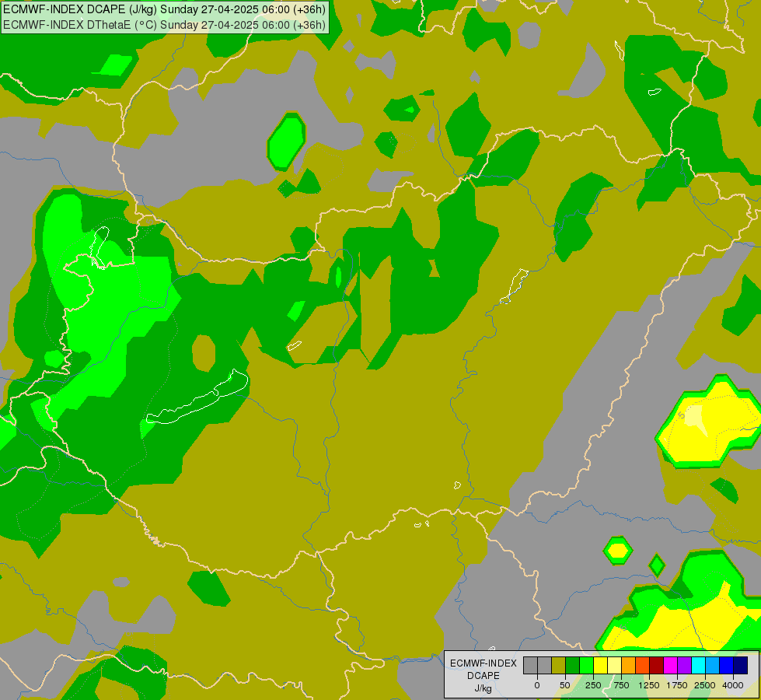761x700 pixels.
Task: Click the pure yellow legend swatch
Action: click(601, 666)
